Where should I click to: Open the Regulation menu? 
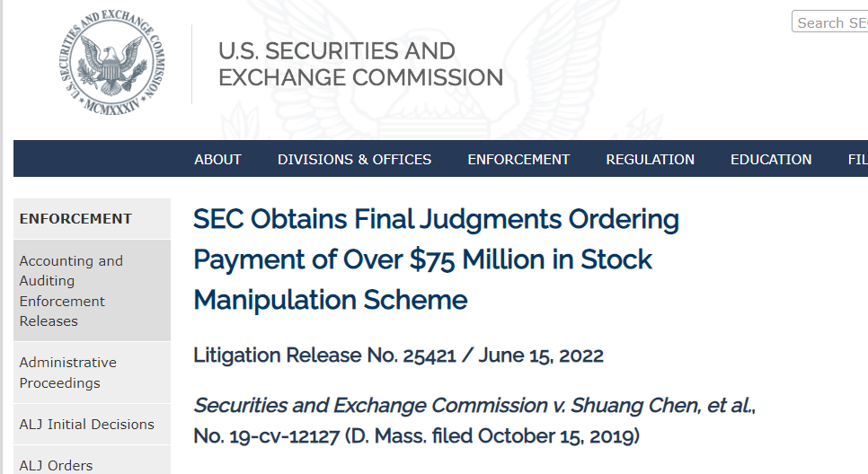(650, 159)
